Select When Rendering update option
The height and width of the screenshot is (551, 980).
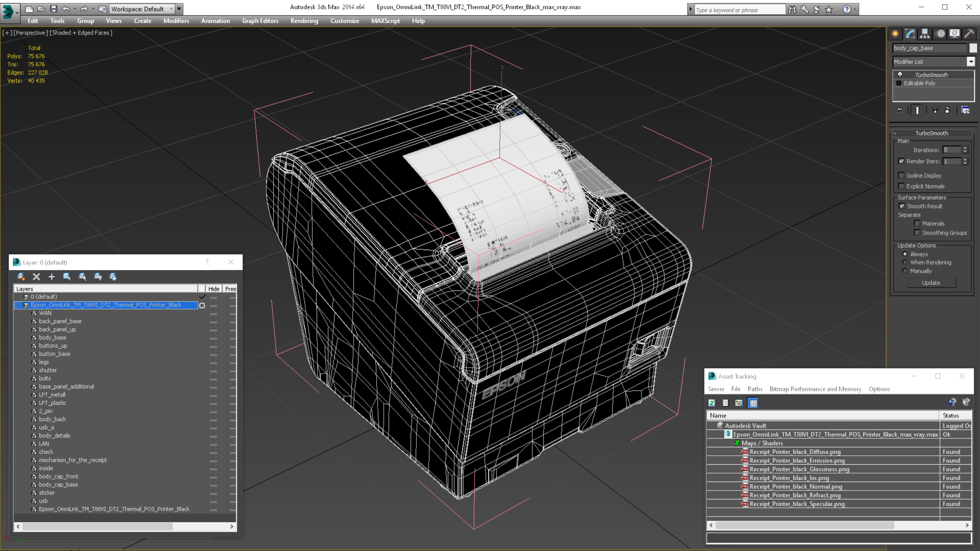(x=905, y=262)
